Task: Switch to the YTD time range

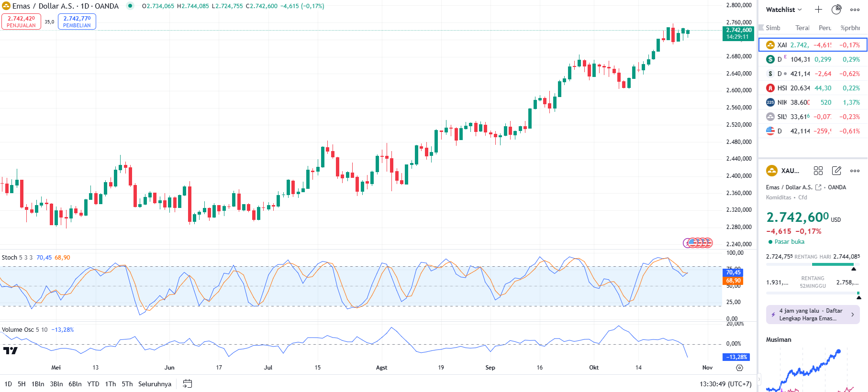Action: (x=93, y=384)
